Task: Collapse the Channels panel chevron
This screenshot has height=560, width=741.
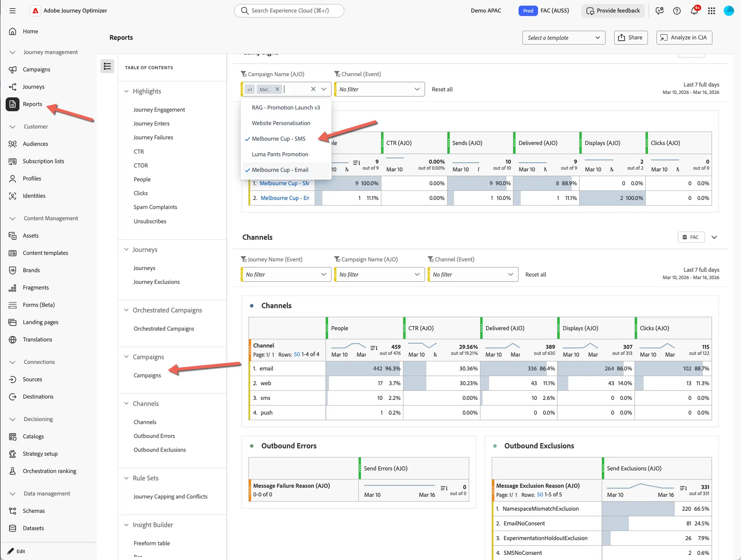Action: click(x=714, y=237)
